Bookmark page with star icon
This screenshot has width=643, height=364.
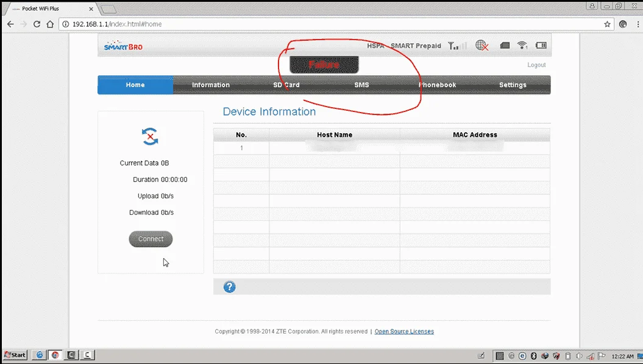tap(607, 24)
